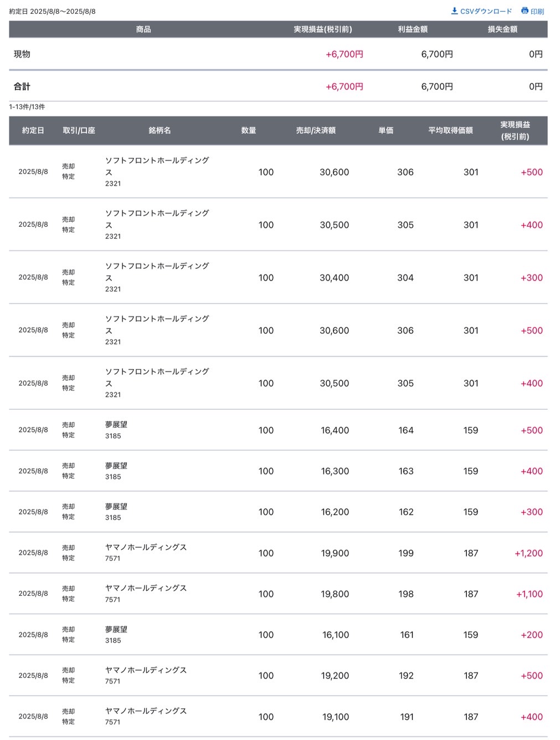Viewport: 560px width, 740px height.
Task: Select 夢展望 row with 16,400 amount
Action: [x=278, y=430]
